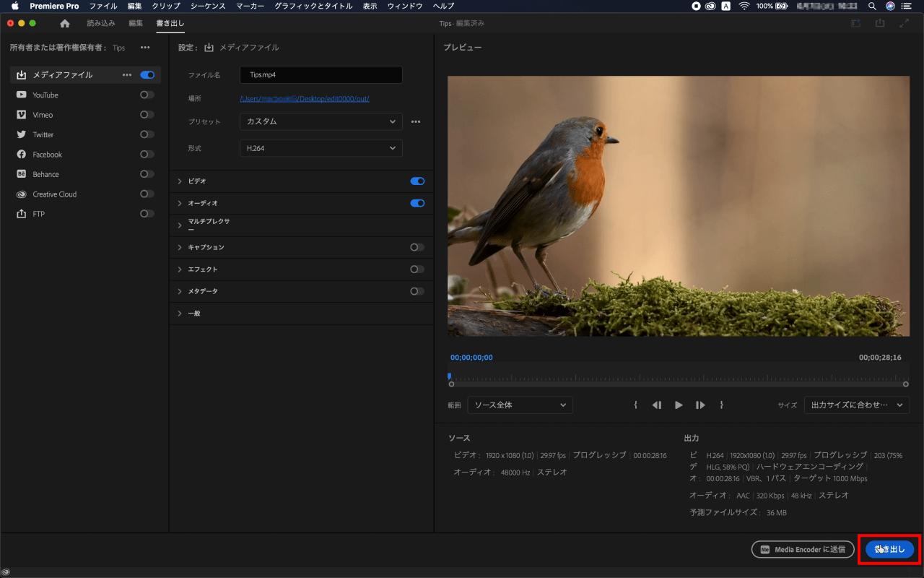Open Wi-Fi status in menu bar
Image resolution: width=924 pixels, height=578 pixels.
point(744,6)
